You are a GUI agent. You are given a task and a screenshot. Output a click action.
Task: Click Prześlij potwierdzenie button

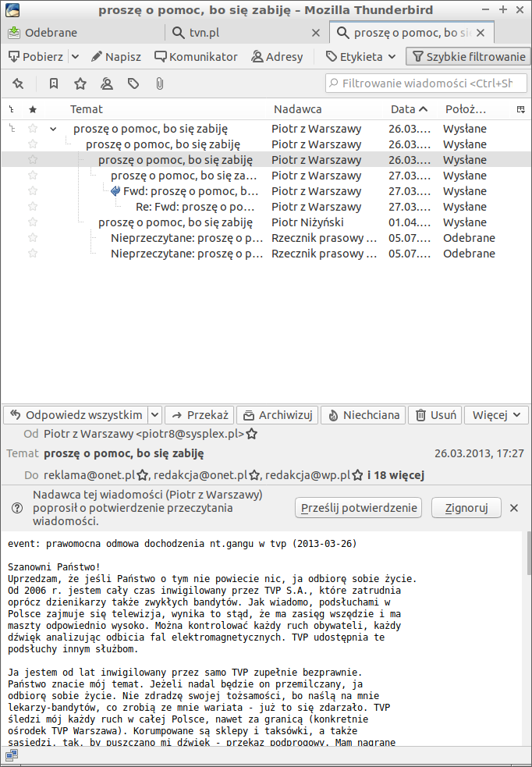(x=358, y=508)
